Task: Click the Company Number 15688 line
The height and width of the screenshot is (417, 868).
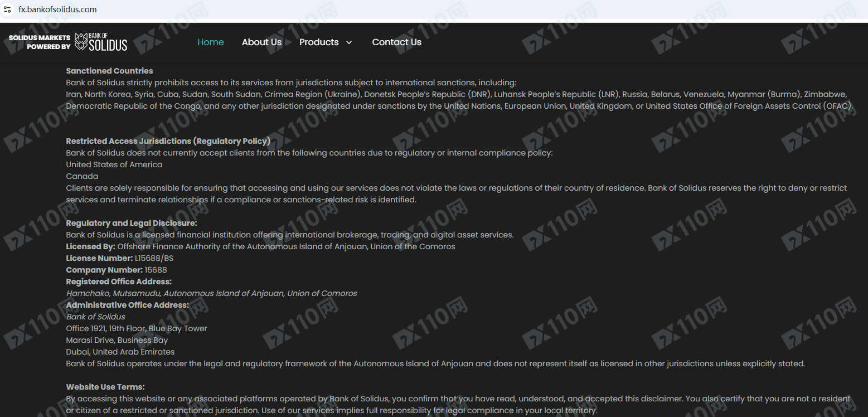Action: tap(116, 270)
